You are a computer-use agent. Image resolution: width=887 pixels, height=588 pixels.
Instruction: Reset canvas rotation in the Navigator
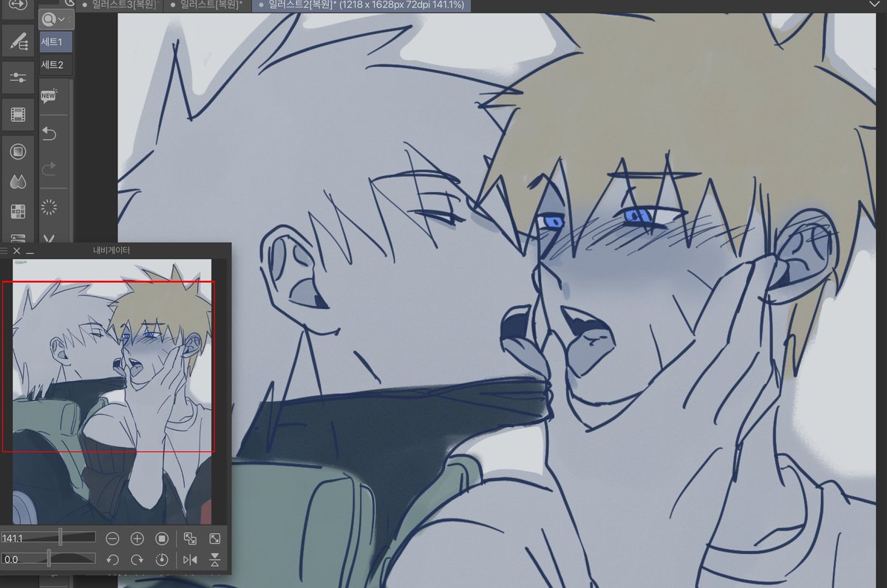[162, 559]
